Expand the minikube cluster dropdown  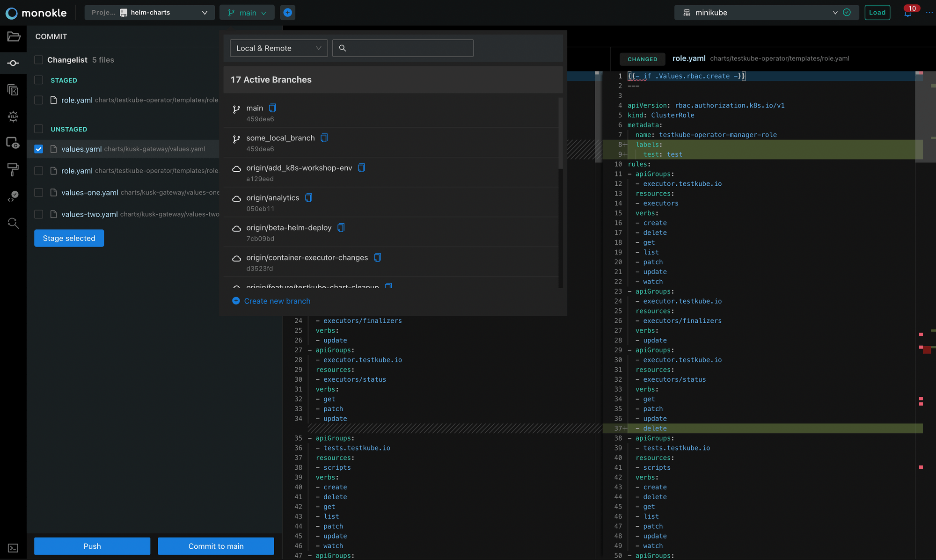[835, 13]
